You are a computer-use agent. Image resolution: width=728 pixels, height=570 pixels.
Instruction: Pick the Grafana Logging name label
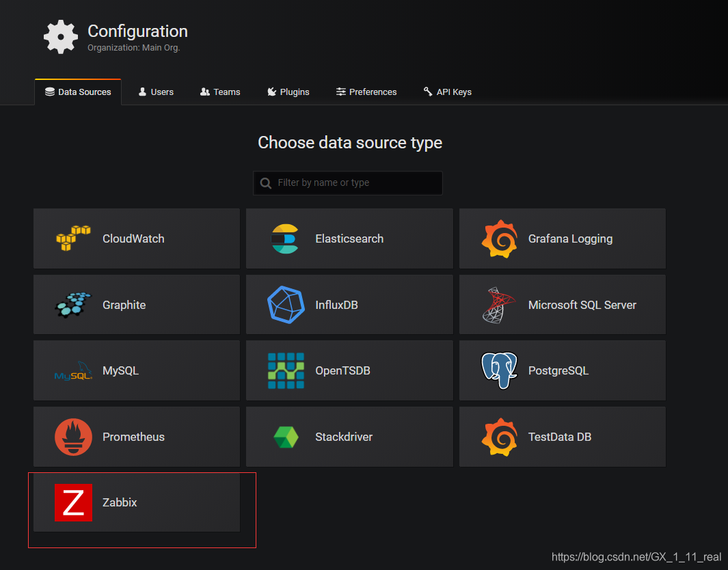pyautogui.click(x=570, y=239)
